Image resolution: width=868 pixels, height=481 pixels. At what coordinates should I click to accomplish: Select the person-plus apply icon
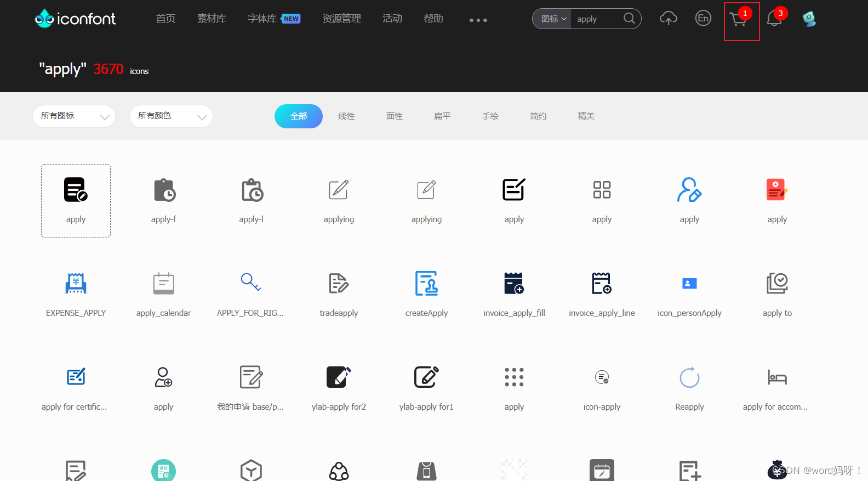pyautogui.click(x=163, y=377)
